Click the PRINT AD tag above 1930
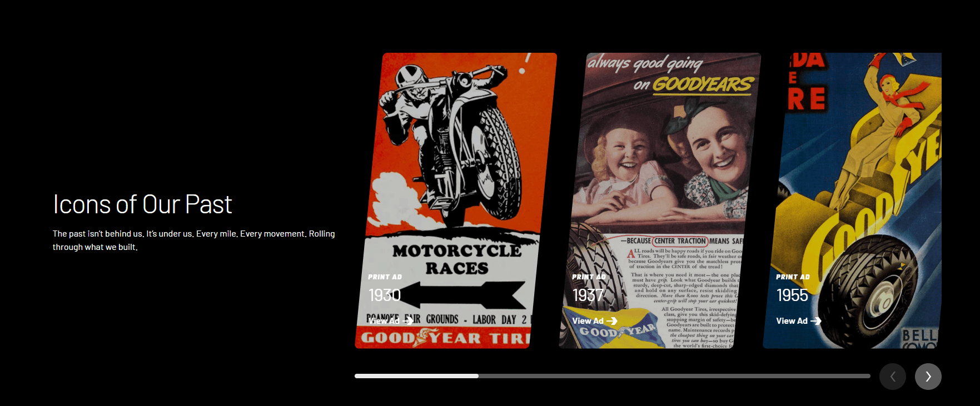 (385, 277)
